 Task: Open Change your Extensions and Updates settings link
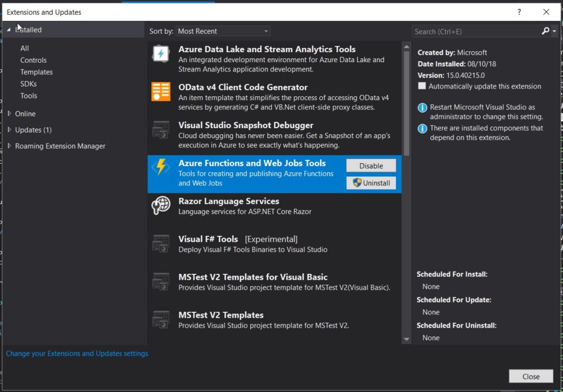point(77,354)
